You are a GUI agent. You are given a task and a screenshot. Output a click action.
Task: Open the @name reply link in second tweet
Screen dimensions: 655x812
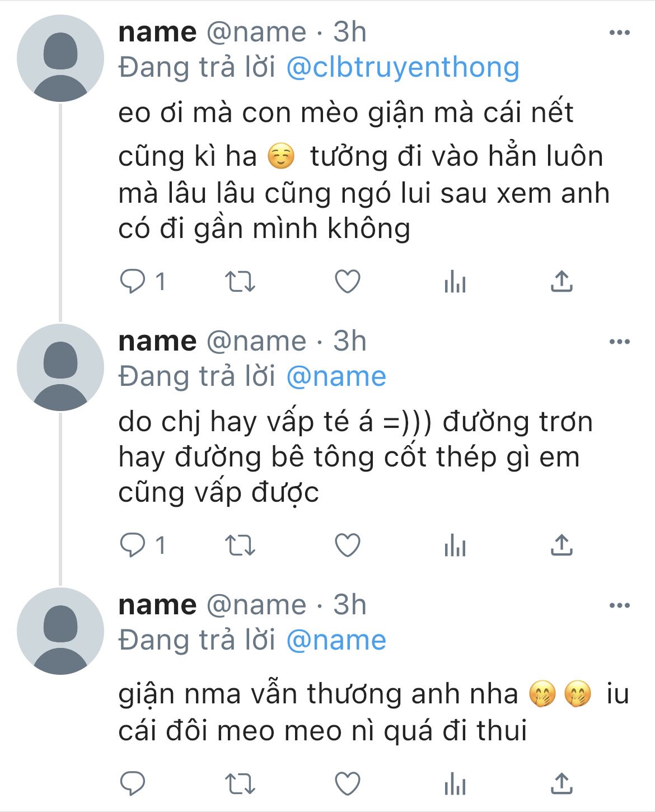coord(336,376)
